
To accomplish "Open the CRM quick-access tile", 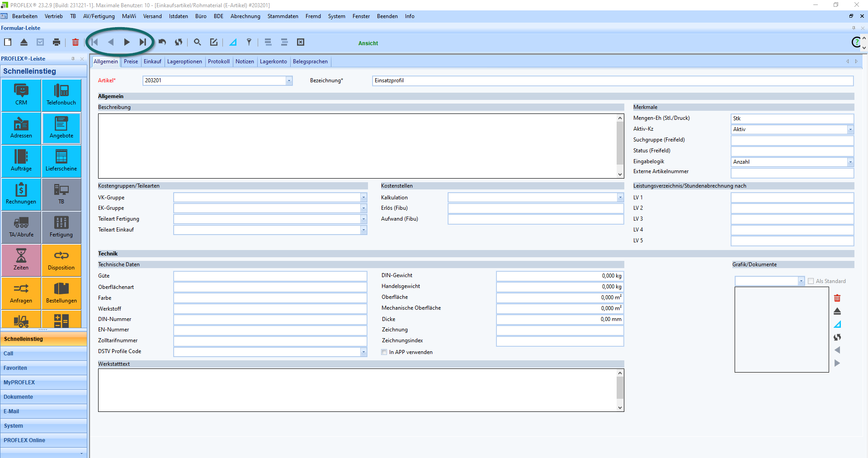I will tap(21, 95).
